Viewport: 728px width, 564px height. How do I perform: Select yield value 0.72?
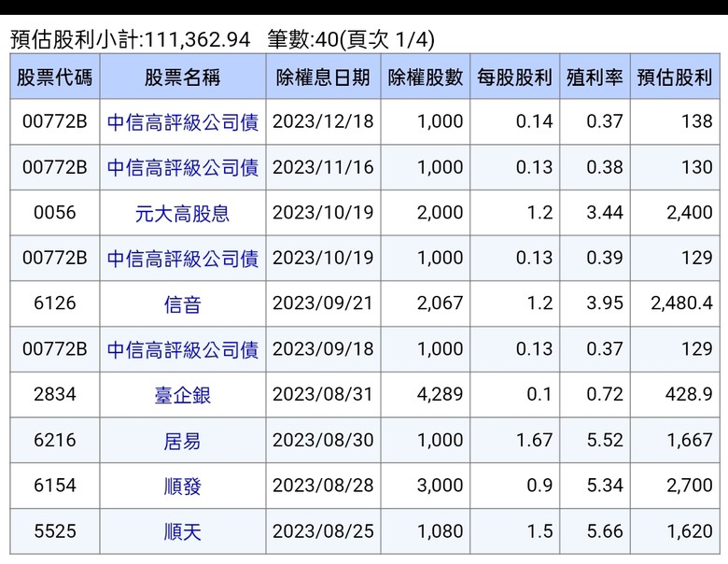pyautogui.click(x=605, y=394)
